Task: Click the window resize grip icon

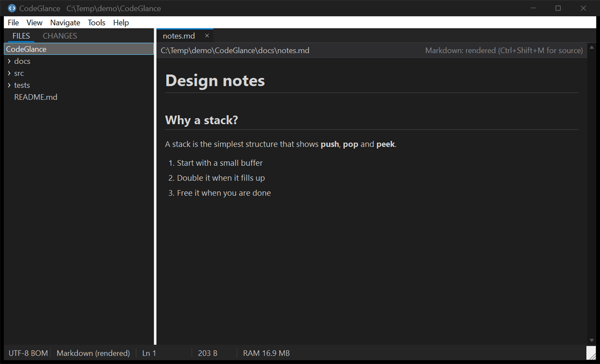Action: tap(591, 353)
